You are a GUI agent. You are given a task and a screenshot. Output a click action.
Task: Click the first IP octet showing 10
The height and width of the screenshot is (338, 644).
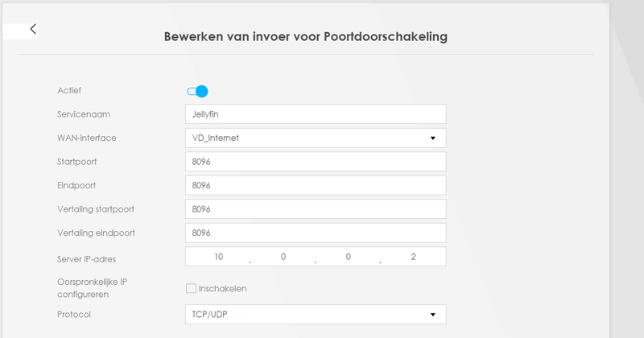[x=218, y=257]
